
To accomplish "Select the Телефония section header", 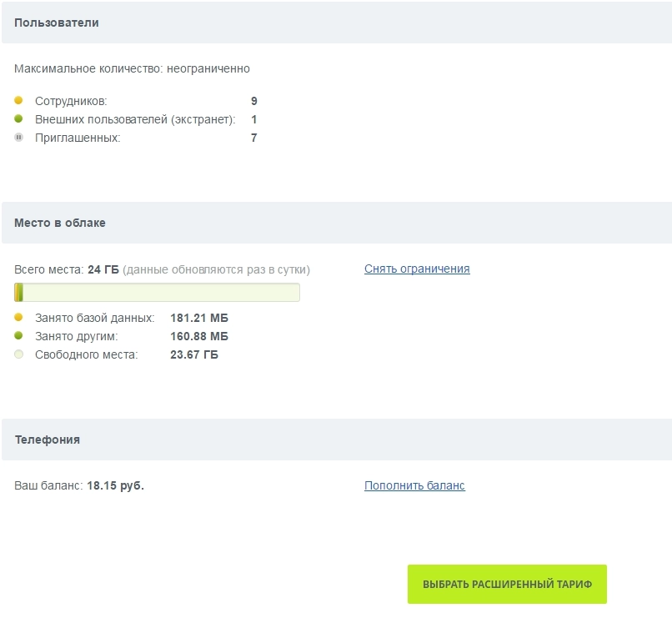I will pyautogui.click(x=48, y=440).
